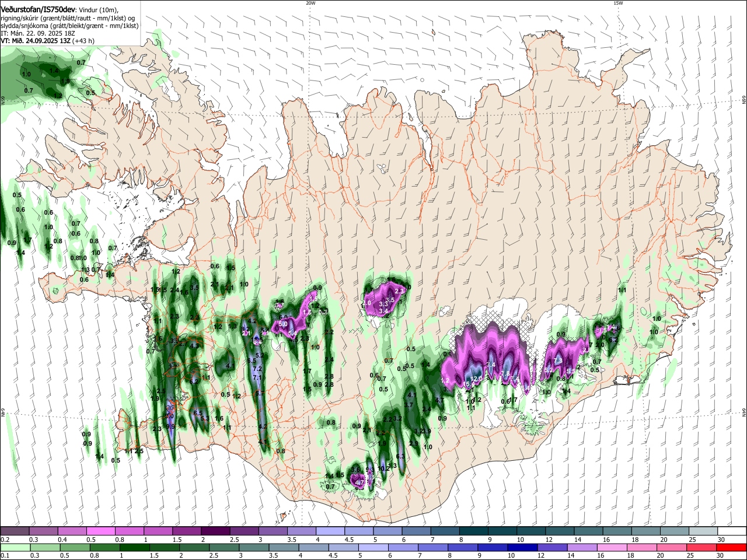
Task: Click the dark navy rain swatch starting at 10
Action: click(x=521, y=547)
